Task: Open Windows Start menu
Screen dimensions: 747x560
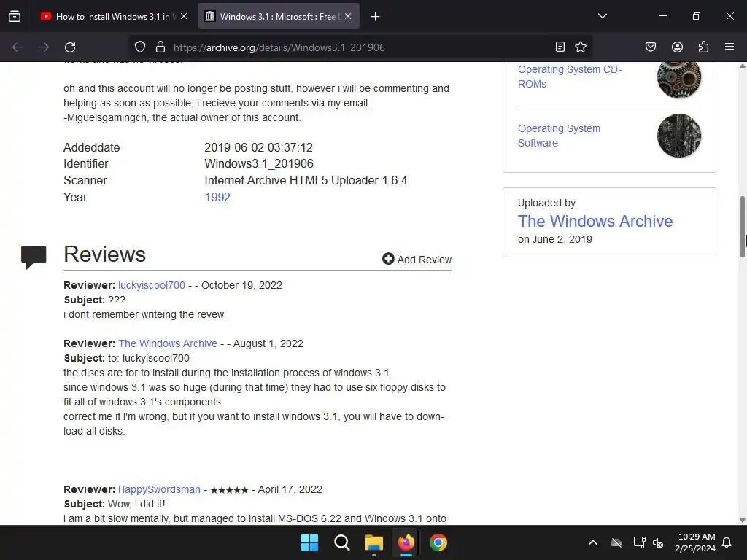Action: tap(309, 542)
